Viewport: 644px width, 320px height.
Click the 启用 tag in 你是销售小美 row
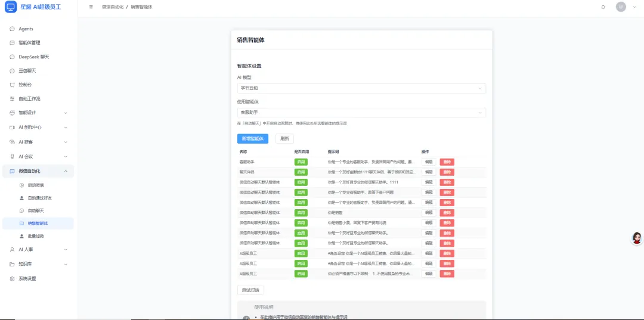(301, 223)
